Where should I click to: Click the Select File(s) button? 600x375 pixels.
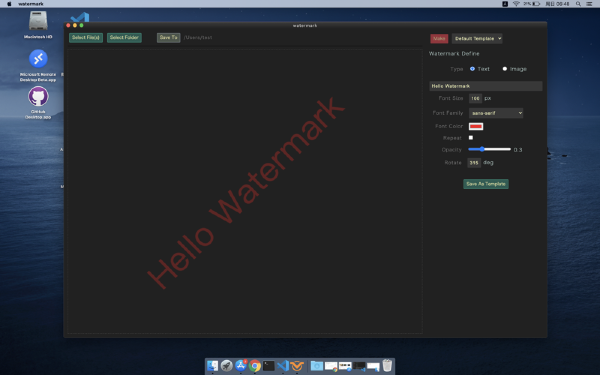click(x=86, y=38)
